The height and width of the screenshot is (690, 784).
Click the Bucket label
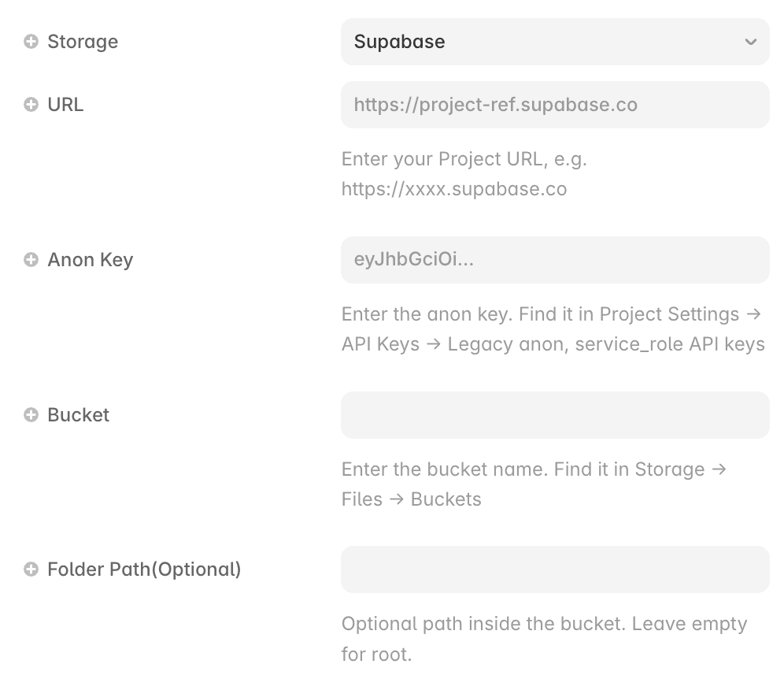click(x=78, y=415)
